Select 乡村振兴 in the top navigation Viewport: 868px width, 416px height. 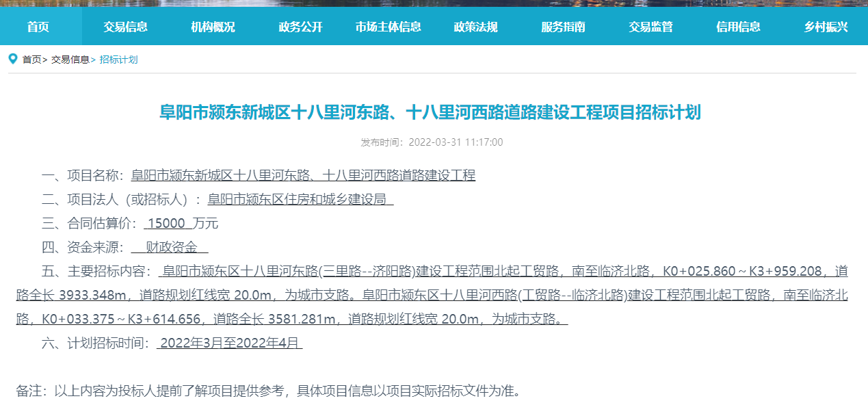[x=826, y=27]
